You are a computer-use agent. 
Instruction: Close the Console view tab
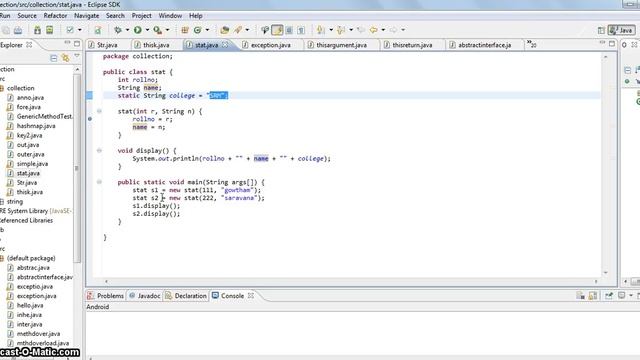click(x=251, y=296)
